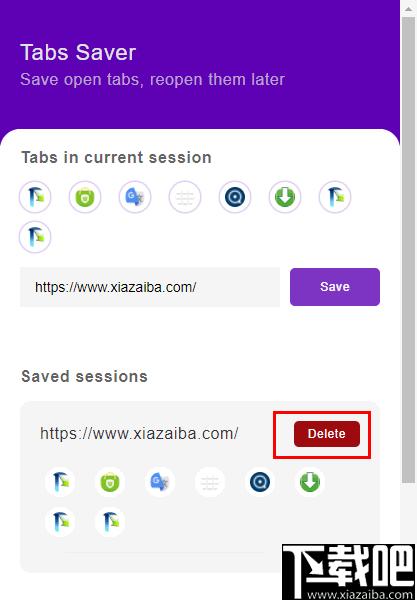Open the dark blue Q icon in saved session

(260, 482)
